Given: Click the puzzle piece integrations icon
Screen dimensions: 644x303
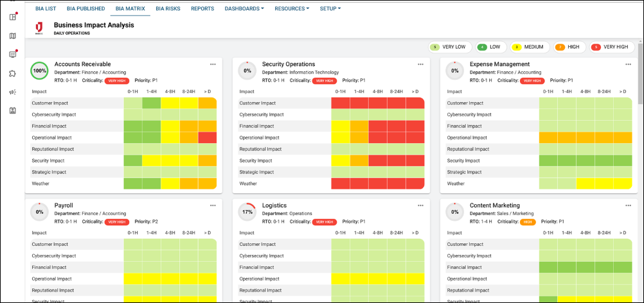Looking at the screenshot, I should pos(12,73).
